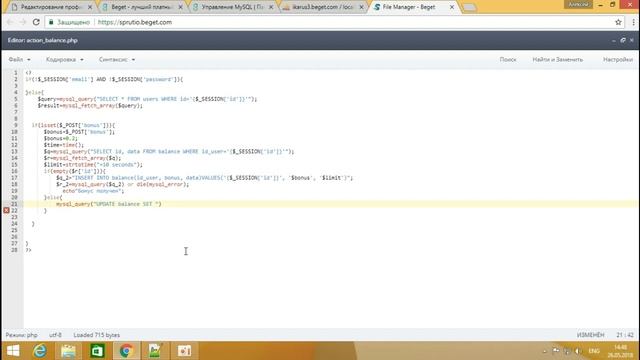Open a new browser tab

tap(469, 7)
